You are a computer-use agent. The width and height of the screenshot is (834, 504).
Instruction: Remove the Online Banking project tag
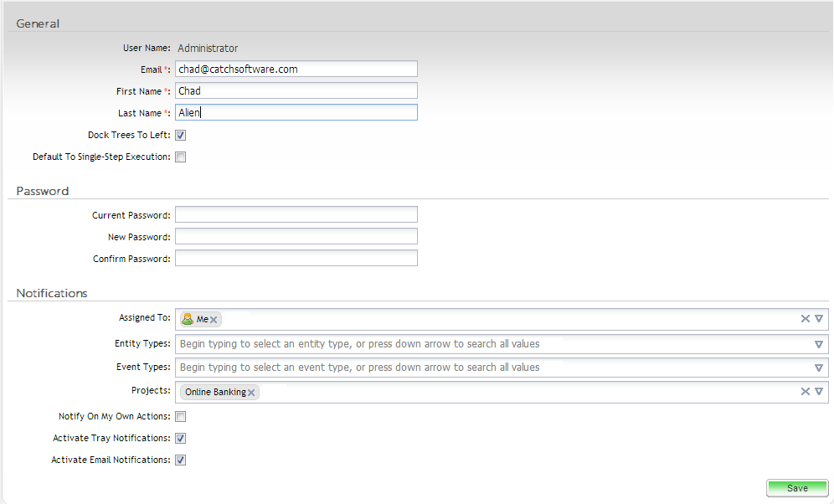pos(251,393)
